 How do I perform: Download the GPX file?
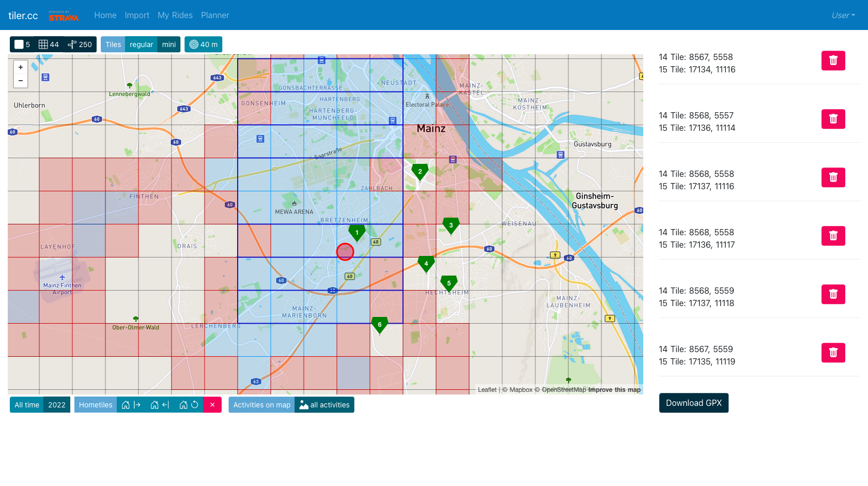(x=694, y=403)
